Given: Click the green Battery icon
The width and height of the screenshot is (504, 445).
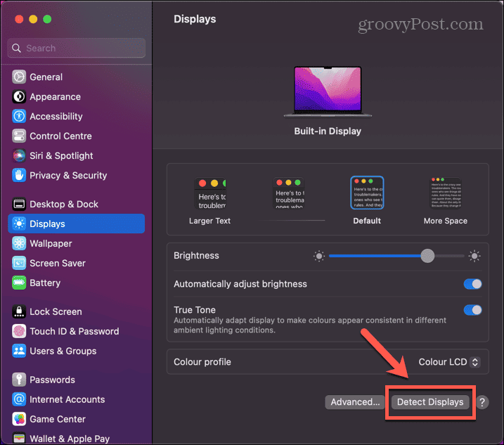Looking at the screenshot, I should [19, 283].
